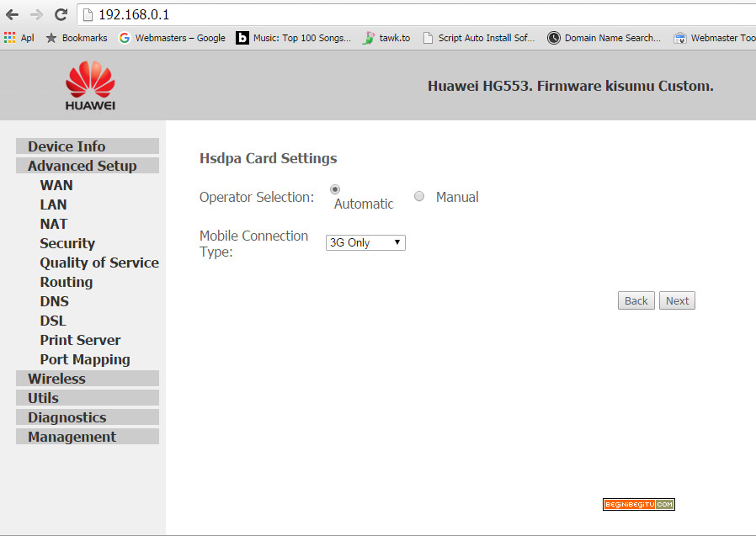This screenshot has width=756, height=536.
Task: Go back with the browser back arrow
Action: pyautogui.click(x=12, y=15)
